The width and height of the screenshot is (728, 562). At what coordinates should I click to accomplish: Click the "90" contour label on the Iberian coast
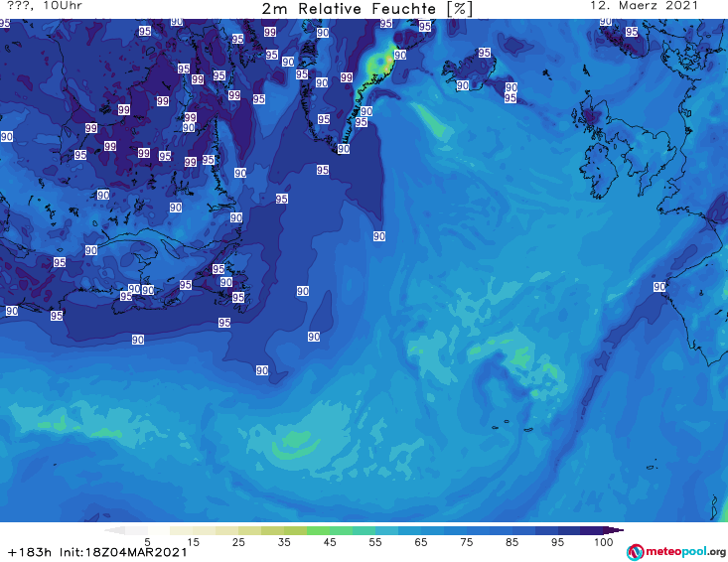point(659,287)
